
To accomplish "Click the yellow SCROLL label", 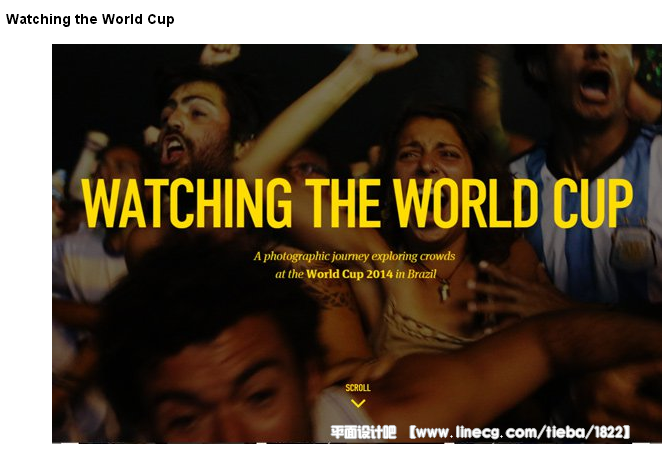I will coord(358,388).
